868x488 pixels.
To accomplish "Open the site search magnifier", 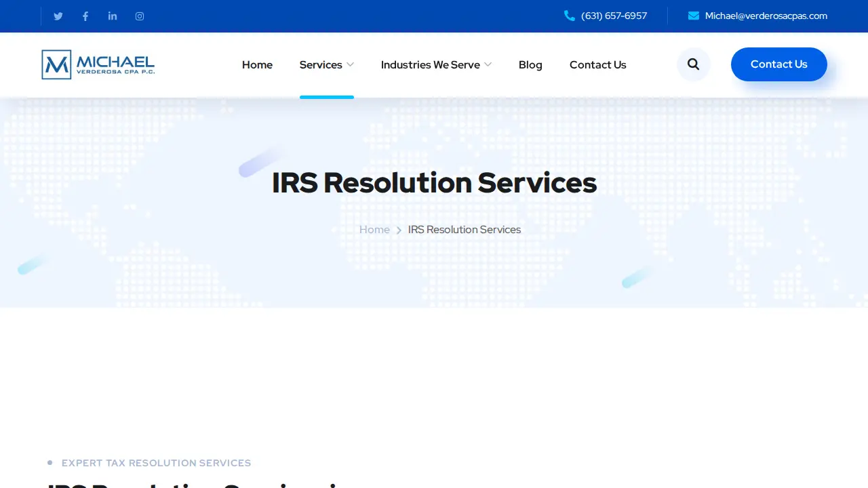I will point(693,64).
